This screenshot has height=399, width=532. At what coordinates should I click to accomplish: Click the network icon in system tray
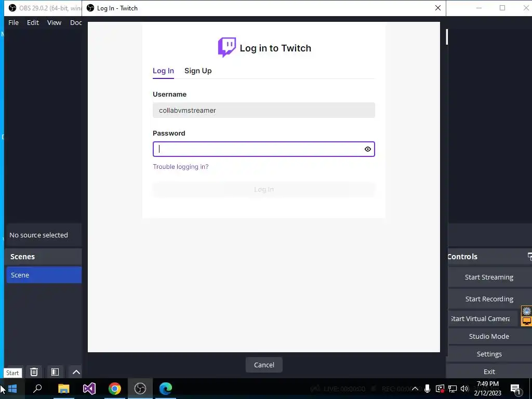[x=453, y=389]
